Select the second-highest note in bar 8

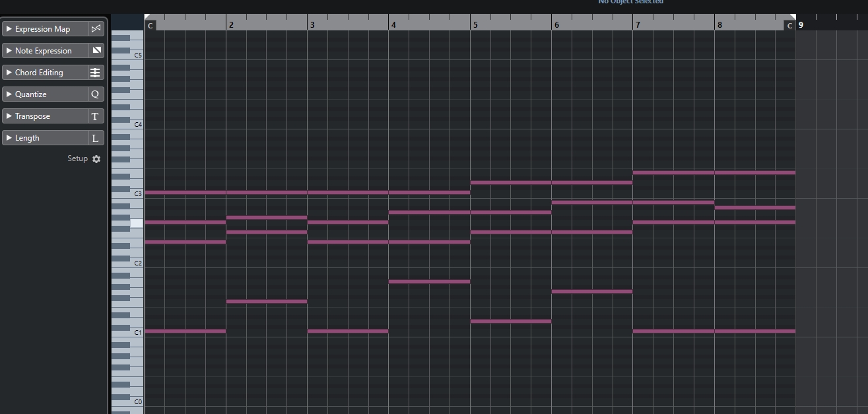(755, 207)
